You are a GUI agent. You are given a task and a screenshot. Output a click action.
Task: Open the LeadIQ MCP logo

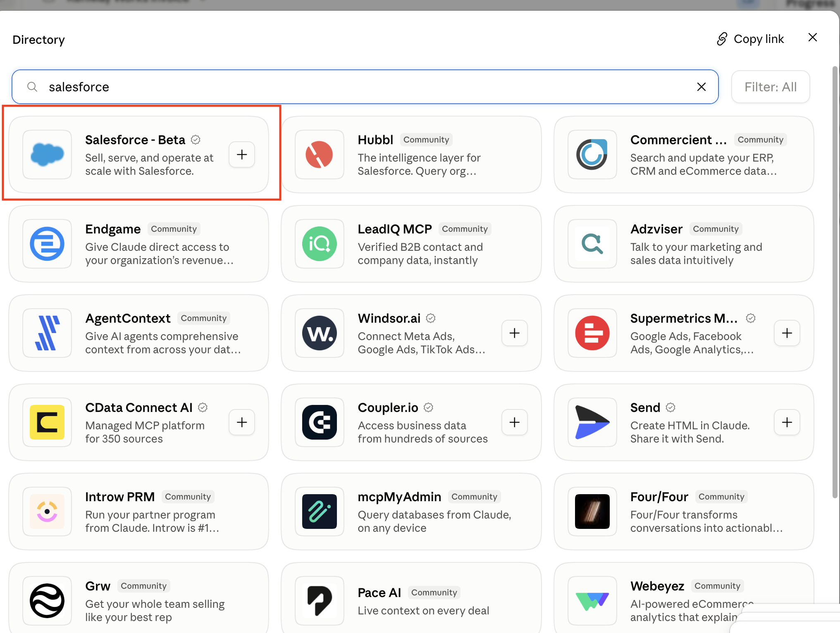(319, 244)
